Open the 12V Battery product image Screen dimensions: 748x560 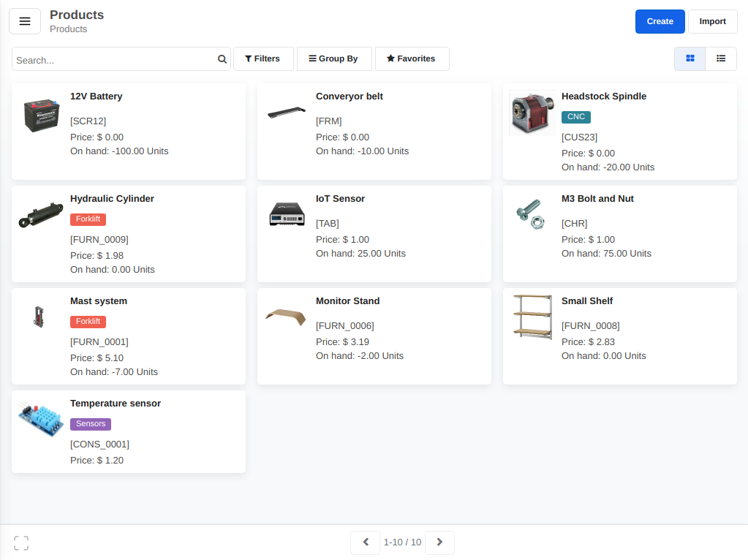coord(41,116)
